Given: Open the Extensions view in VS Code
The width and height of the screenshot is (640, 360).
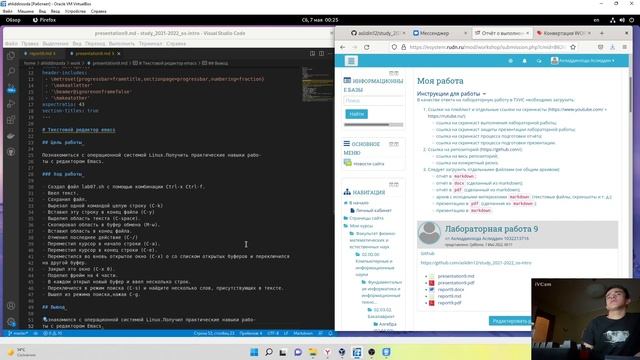Looking at the screenshot, I should (11, 120).
